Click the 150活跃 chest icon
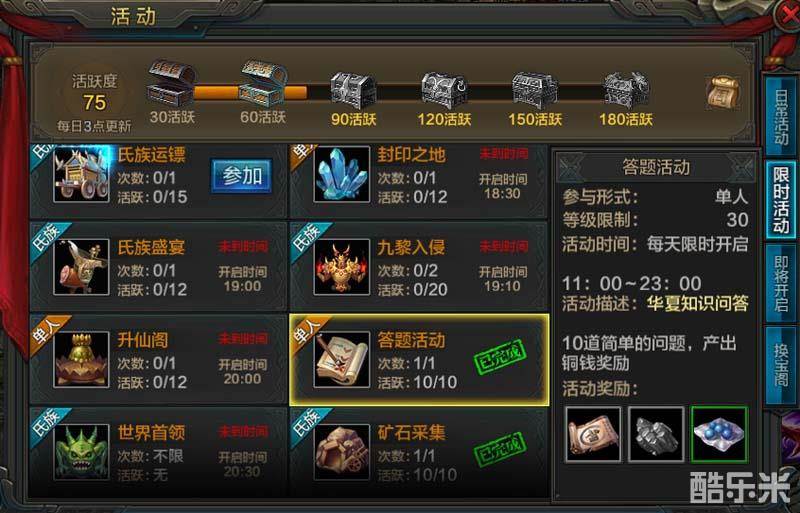Image resolution: width=800 pixels, height=513 pixels. click(535, 90)
